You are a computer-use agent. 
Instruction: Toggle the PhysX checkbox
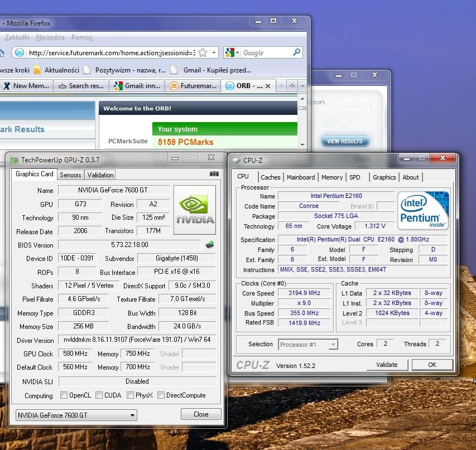(130, 395)
